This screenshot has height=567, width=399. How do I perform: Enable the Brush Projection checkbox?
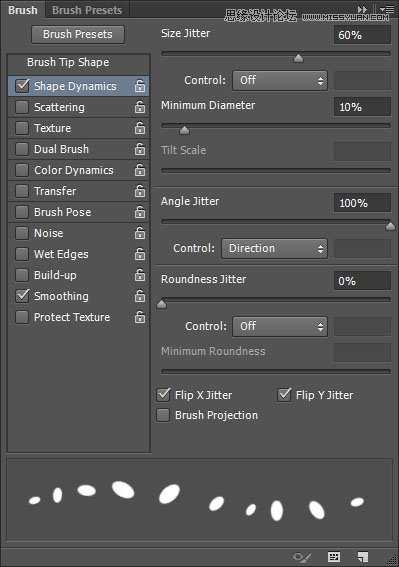tap(163, 415)
